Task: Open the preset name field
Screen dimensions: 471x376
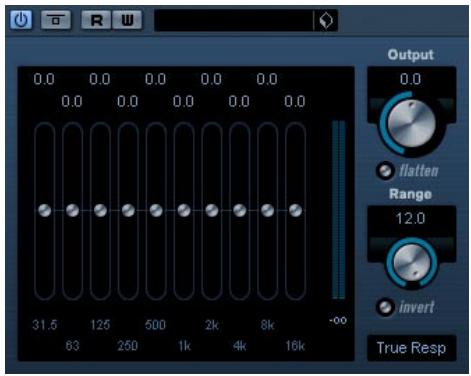Action: coord(233,20)
